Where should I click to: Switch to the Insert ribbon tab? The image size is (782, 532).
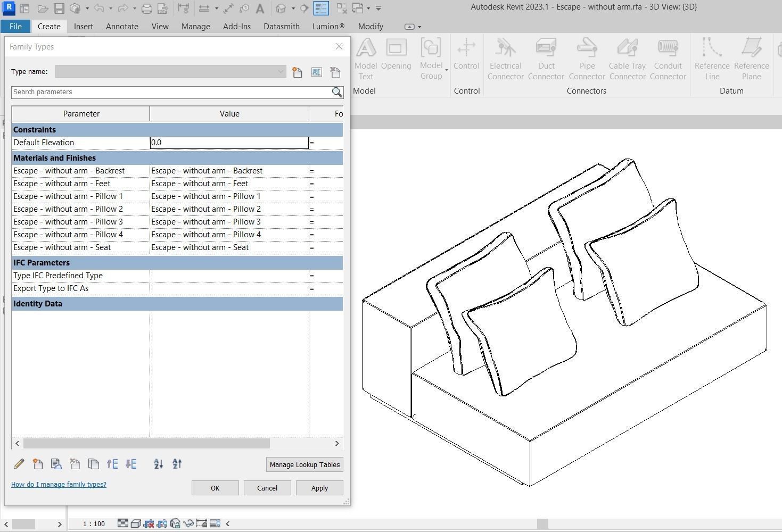click(x=84, y=26)
